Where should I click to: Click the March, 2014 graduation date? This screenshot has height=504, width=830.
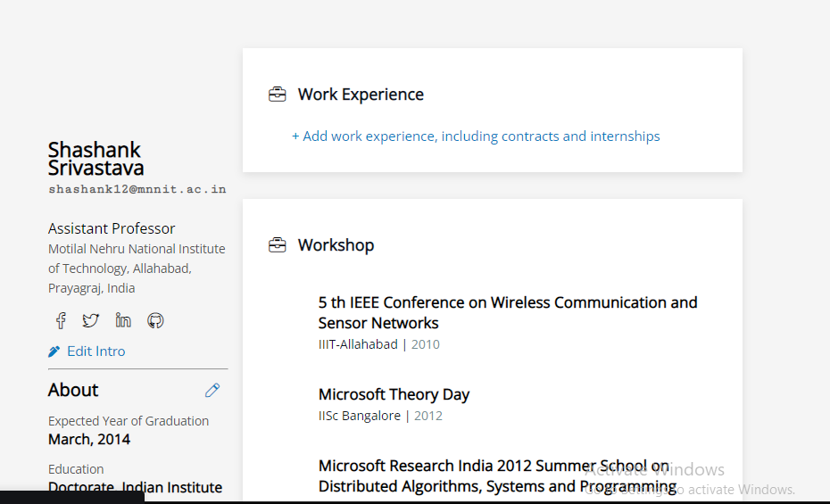pyautogui.click(x=89, y=439)
